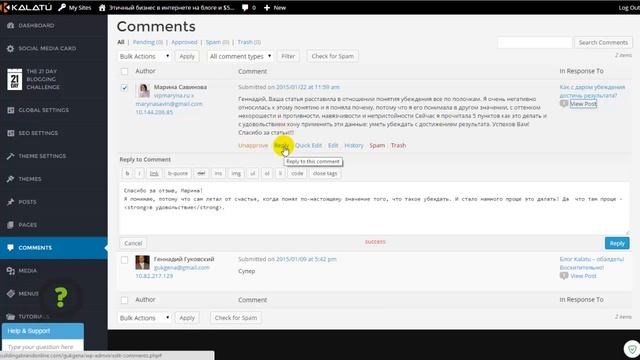Click the b-quote quicktag button
The image size is (640, 360).
(x=178, y=173)
